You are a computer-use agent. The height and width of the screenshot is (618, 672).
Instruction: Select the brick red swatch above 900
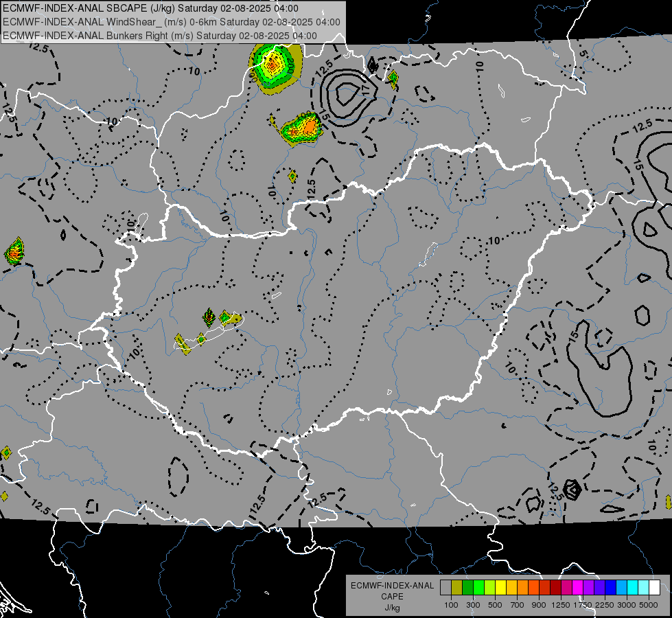(x=545, y=587)
